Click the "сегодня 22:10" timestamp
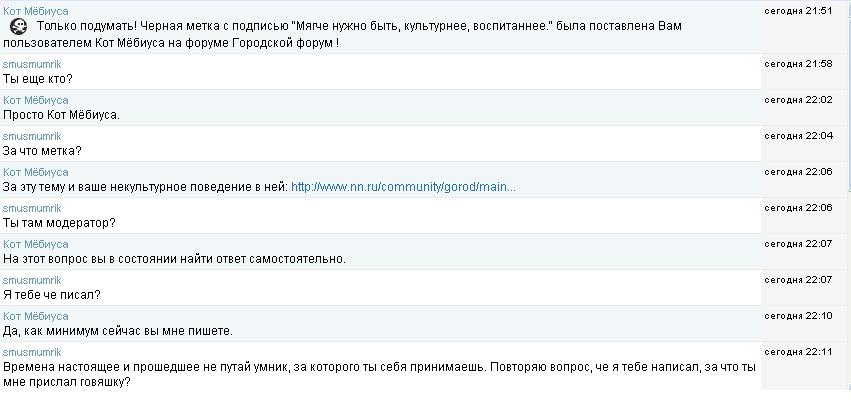The image size is (851, 400). point(798,316)
